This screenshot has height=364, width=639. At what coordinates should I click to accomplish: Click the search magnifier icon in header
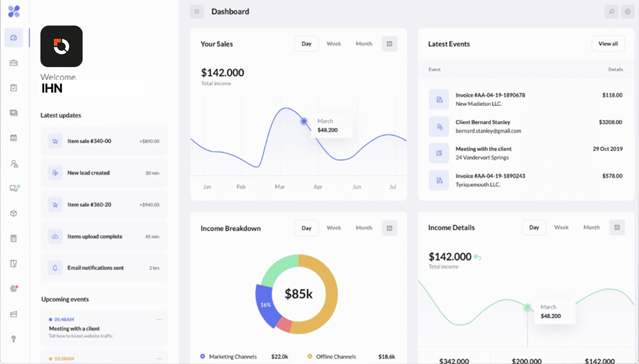click(612, 12)
